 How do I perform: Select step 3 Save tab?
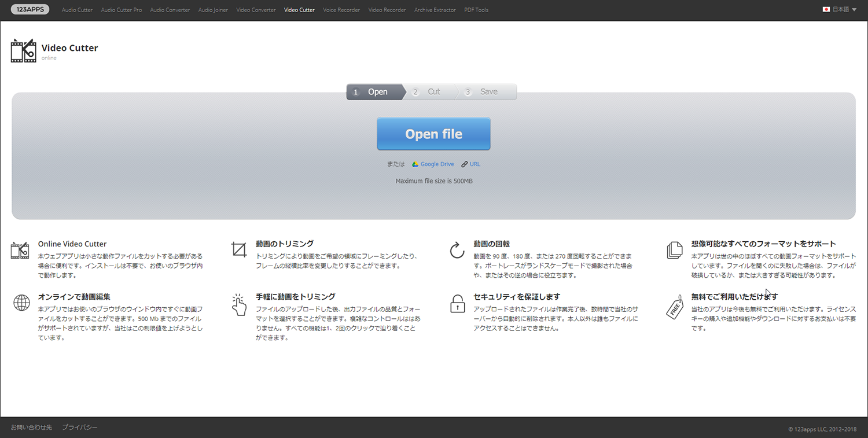click(x=487, y=92)
